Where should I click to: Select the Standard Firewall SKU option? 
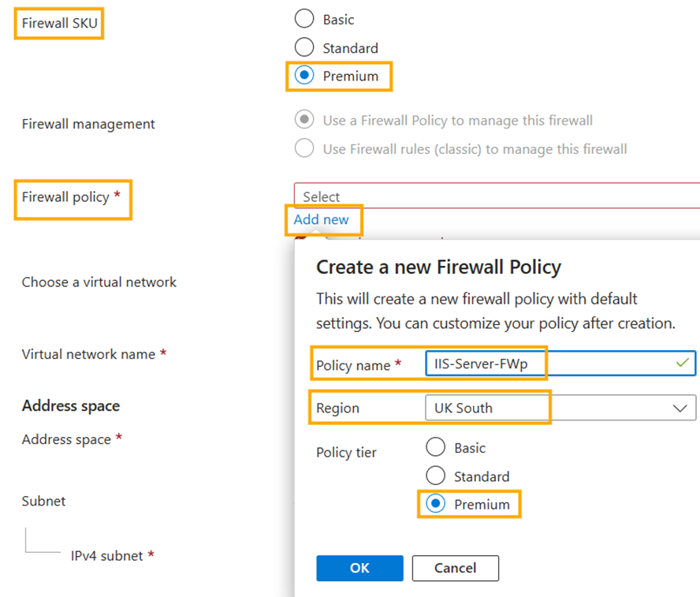(x=304, y=47)
